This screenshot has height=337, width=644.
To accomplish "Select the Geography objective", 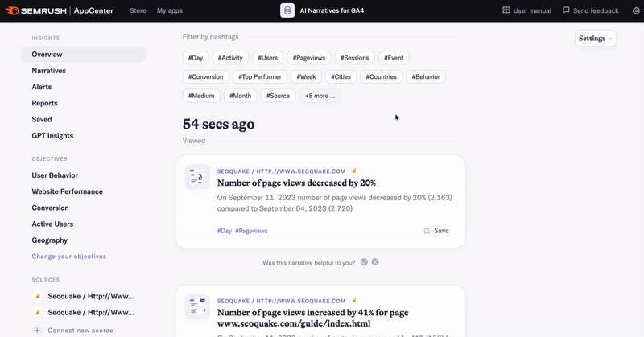I will pyautogui.click(x=50, y=240).
